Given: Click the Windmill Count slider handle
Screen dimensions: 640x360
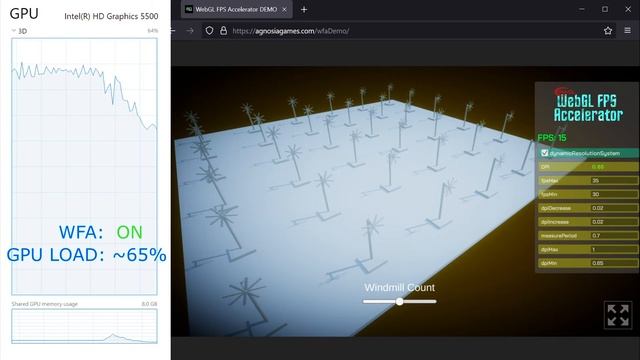Looking at the screenshot, I should (400, 302).
